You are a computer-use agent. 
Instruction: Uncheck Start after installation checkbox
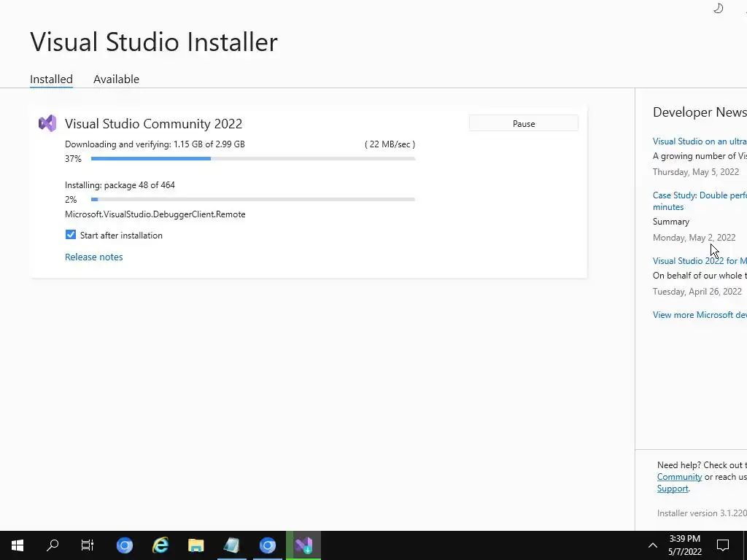coord(71,235)
